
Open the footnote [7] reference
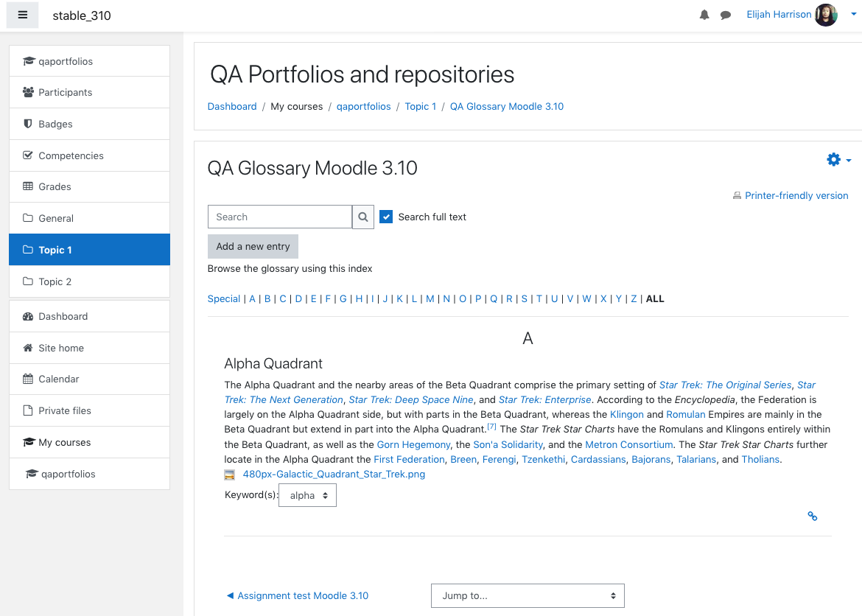pos(491,426)
